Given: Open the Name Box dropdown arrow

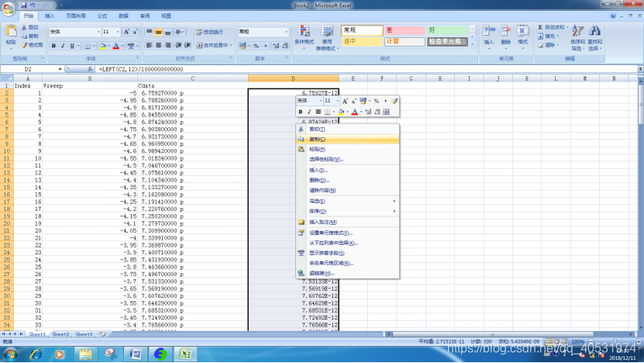Looking at the screenshot, I should click(60, 69).
